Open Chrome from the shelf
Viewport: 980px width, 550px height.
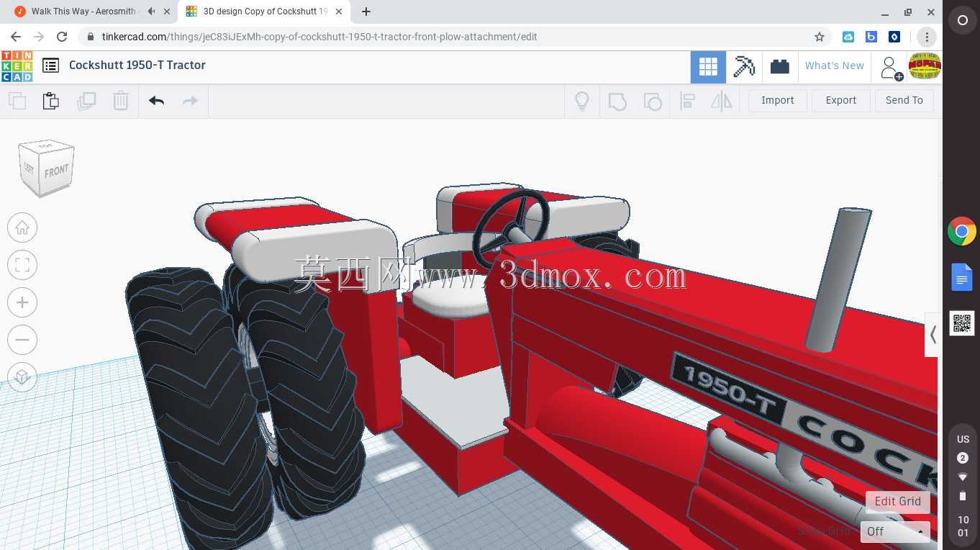(x=962, y=232)
